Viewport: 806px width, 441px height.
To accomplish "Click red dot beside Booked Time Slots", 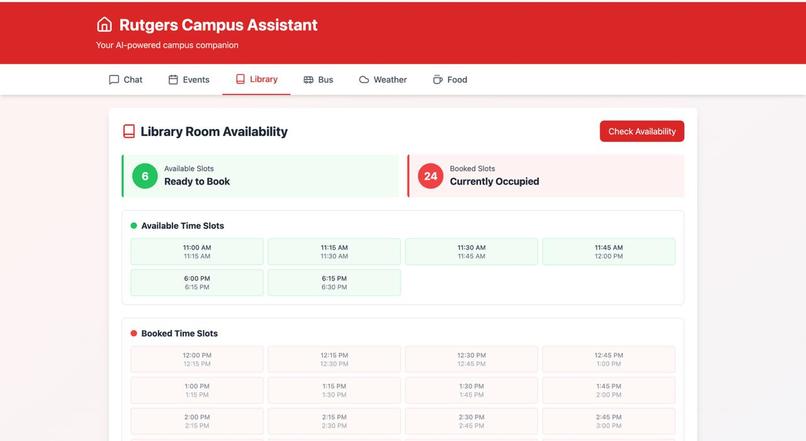I will pos(134,333).
